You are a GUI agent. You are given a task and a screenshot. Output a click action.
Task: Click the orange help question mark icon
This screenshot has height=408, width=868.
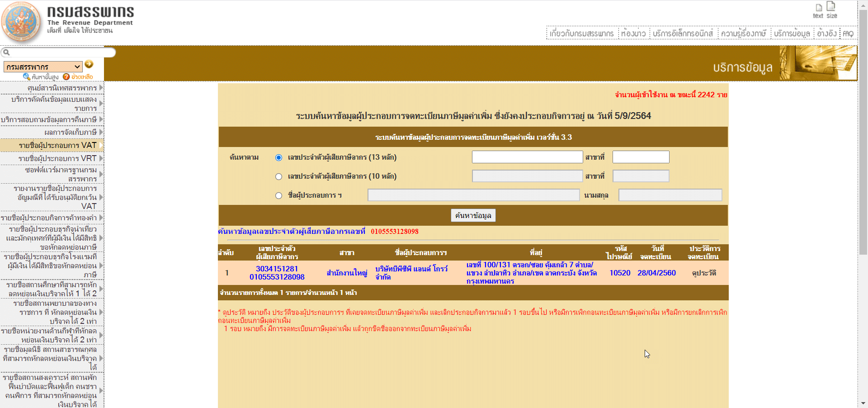67,76
